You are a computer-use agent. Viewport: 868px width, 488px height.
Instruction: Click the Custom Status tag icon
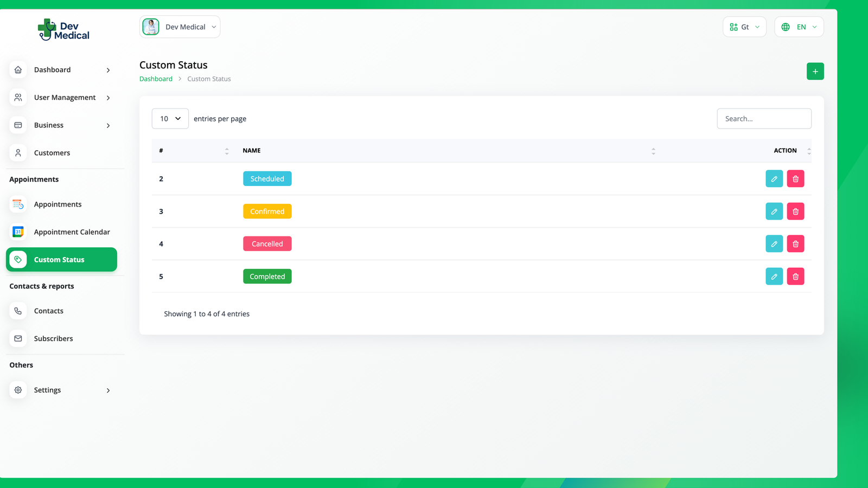click(x=18, y=259)
